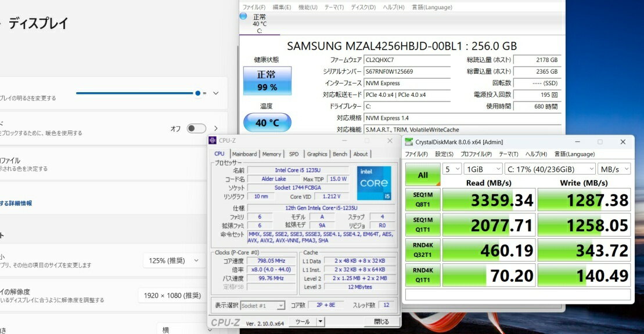Click the Intel Core i5 logo
Viewport: 644px width, 334px height.
pyautogui.click(x=374, y=183)
